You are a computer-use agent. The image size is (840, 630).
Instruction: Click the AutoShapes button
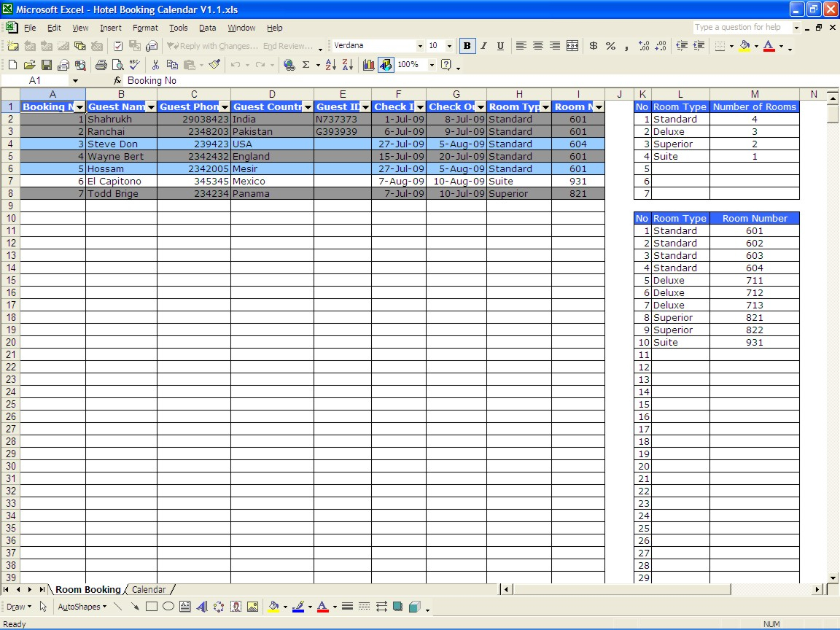coord(82,607)
